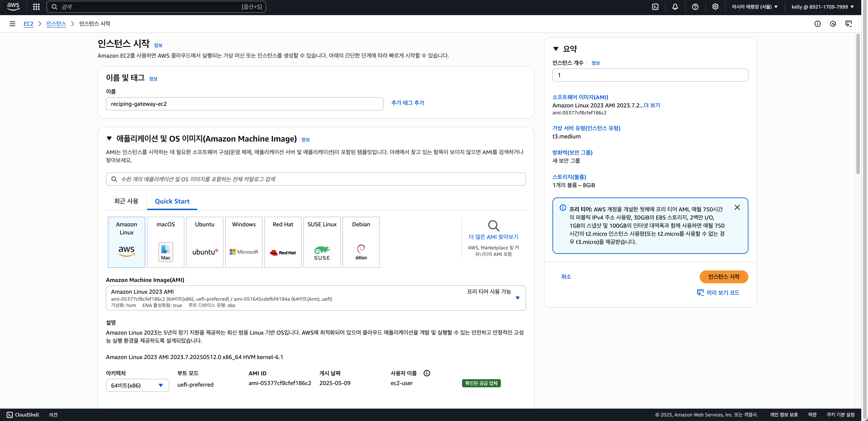Dismiss the free tier info box
This screenshot has height=421, width=868.
pyautogui.click(x=737, y=208)
